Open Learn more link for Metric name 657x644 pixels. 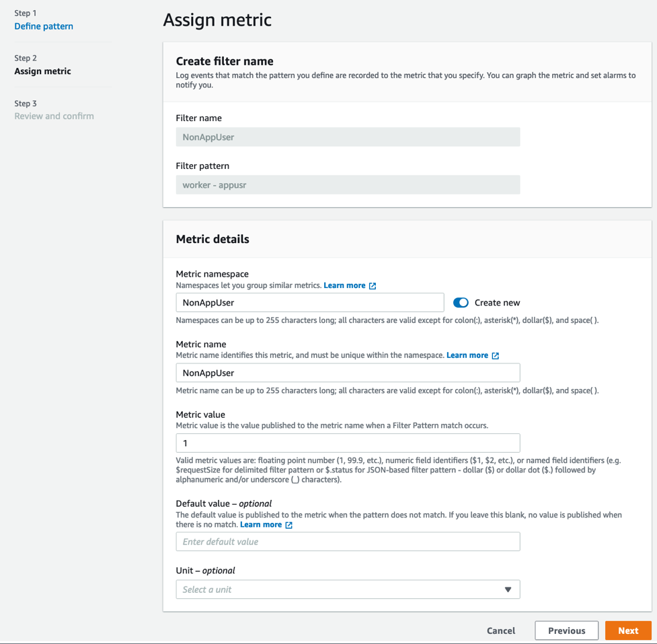[x=467, y=355]
